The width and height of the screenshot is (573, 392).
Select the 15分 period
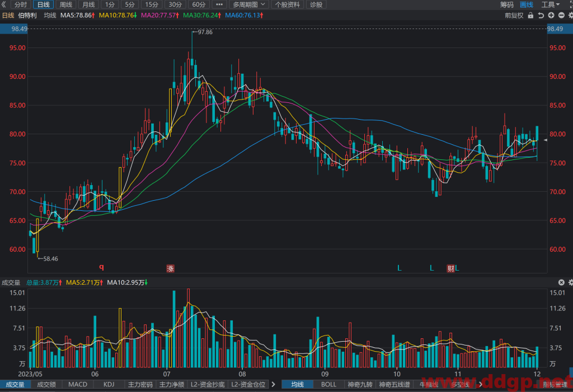coord(152,4)
